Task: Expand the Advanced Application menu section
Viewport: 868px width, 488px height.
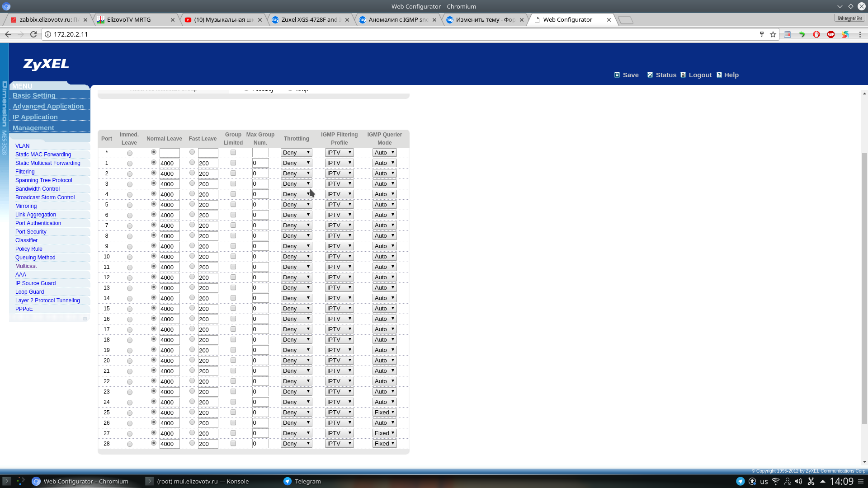Action: pyautogui.click(x=48, y=106)
